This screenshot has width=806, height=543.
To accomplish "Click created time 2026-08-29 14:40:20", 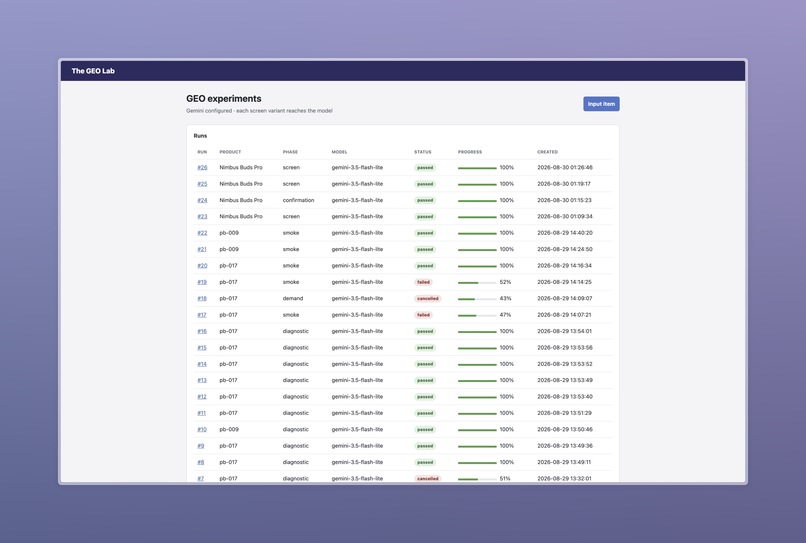I will (564, 233).
